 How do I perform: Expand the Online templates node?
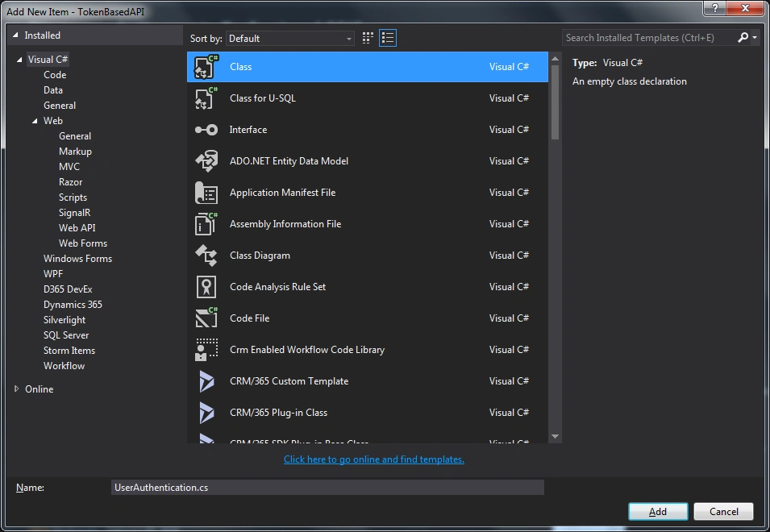[x=17, y=389]
